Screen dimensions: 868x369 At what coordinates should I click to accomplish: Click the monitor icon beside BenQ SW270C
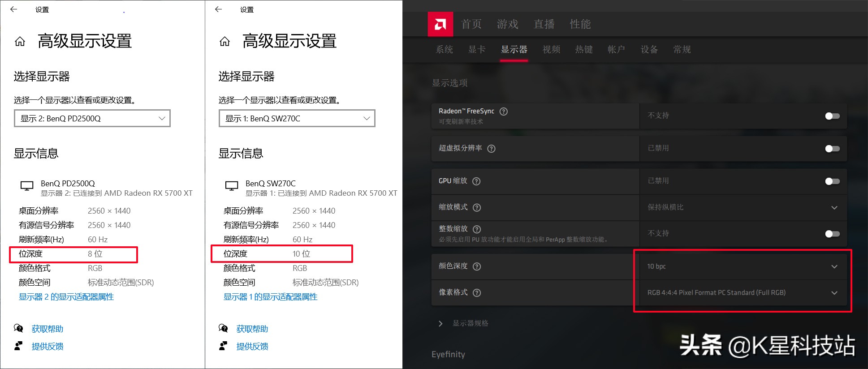tap(232, 186)
